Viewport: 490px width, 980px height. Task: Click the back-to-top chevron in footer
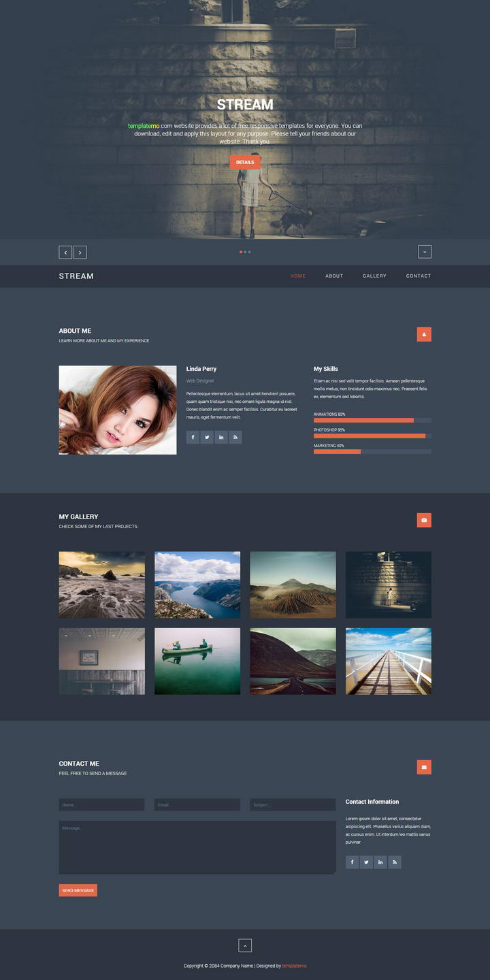pos(245,945)
